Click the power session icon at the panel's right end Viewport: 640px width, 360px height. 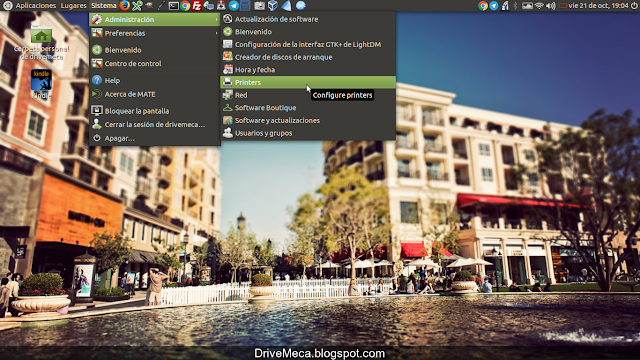click(x=634, y=6)
